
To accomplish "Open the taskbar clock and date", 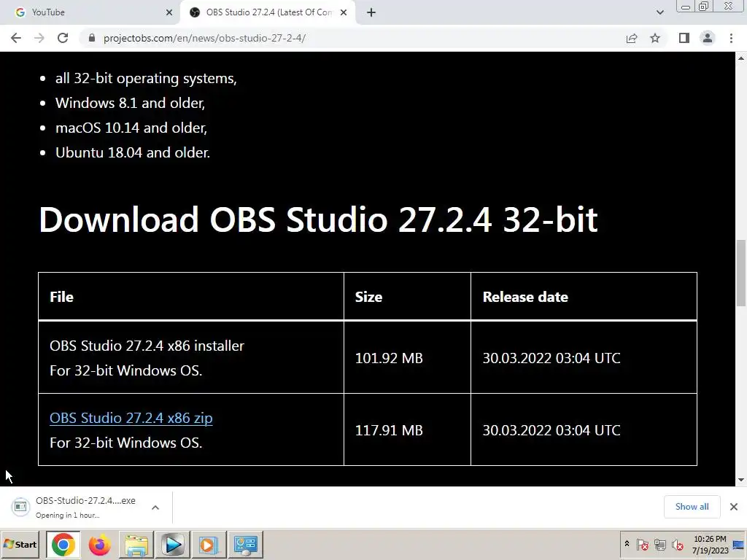I will [710, 544].
